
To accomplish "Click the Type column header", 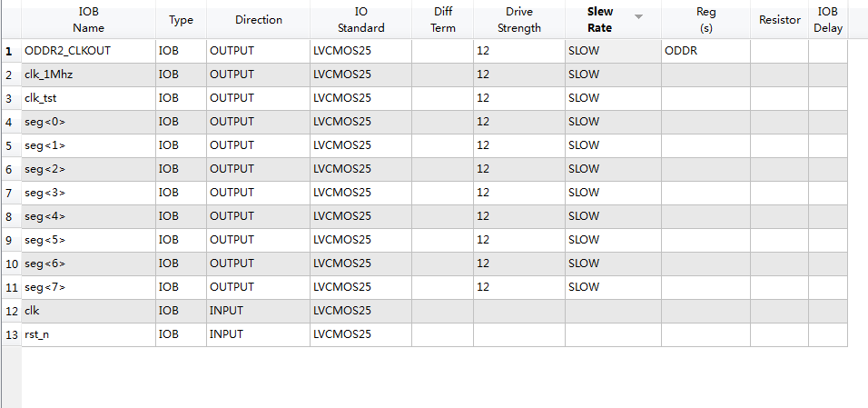I will coord(181,20).
